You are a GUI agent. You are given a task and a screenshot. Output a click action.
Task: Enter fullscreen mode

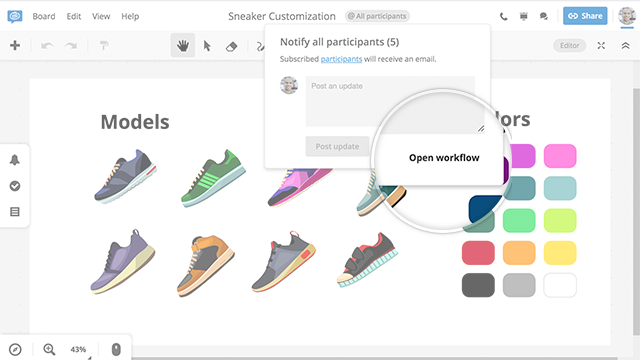pos(601,45)
